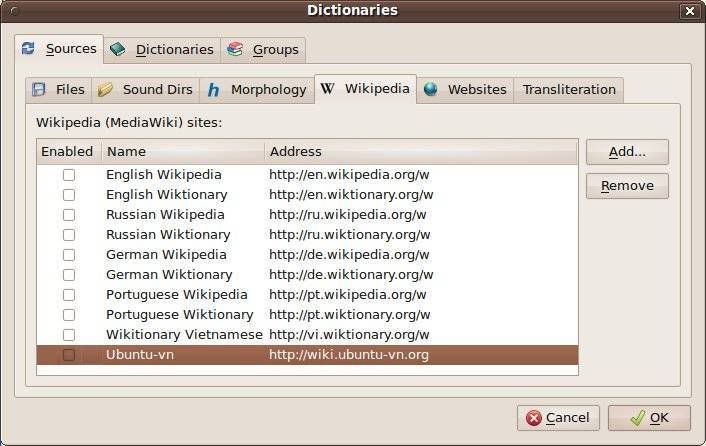Click the Files tab floppy disk icon
The width and height of the screenshot is (706, 446).
[39, 89]
